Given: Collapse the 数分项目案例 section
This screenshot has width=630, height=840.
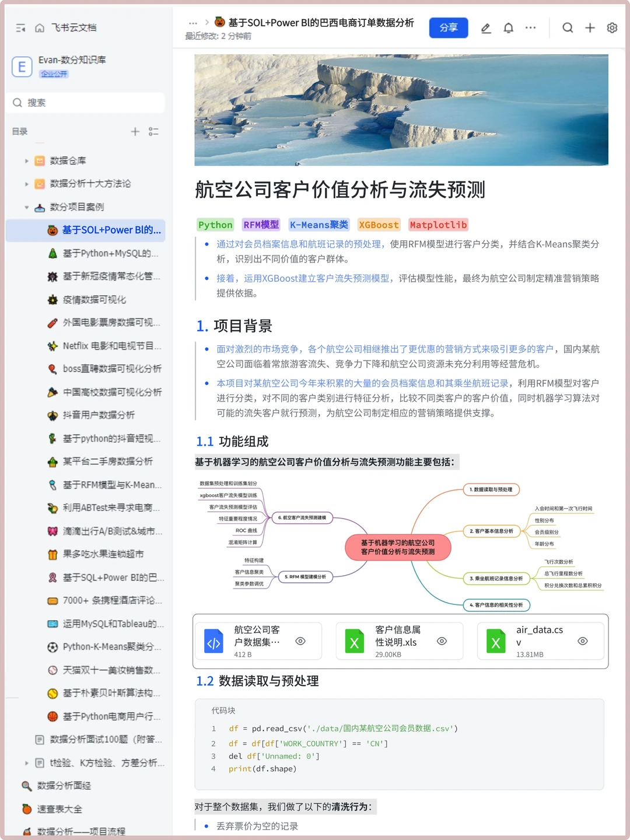Looking at the screenshot, I should pyautogui.click(x=26, y=207).
